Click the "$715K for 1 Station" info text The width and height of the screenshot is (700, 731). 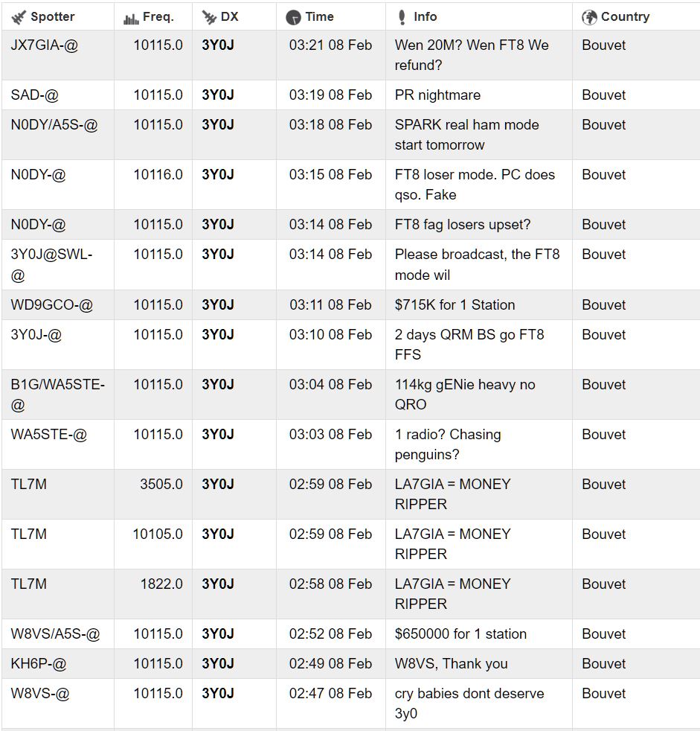[x=455, y=305]
